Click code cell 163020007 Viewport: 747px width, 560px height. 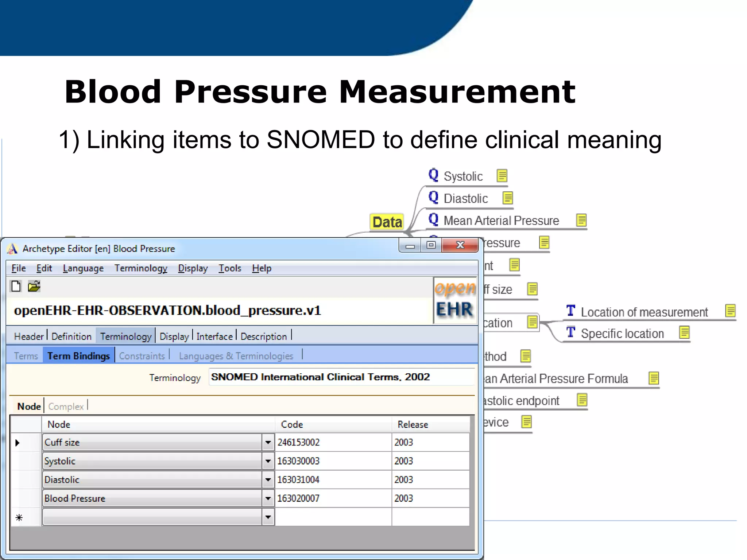333,498
